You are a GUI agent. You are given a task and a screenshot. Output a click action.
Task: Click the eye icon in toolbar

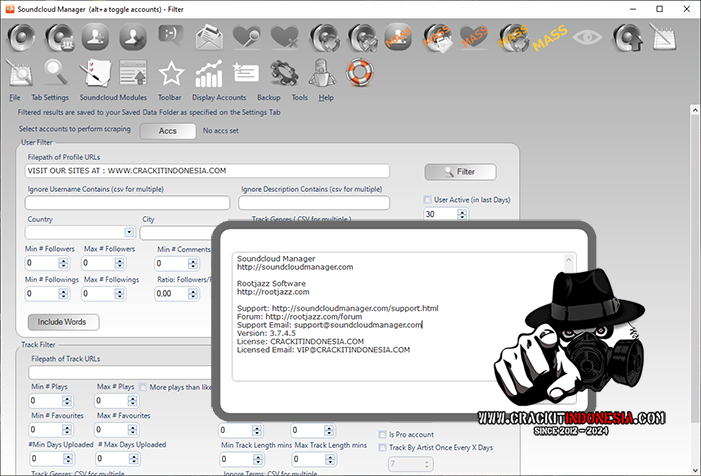pos(588,37)
